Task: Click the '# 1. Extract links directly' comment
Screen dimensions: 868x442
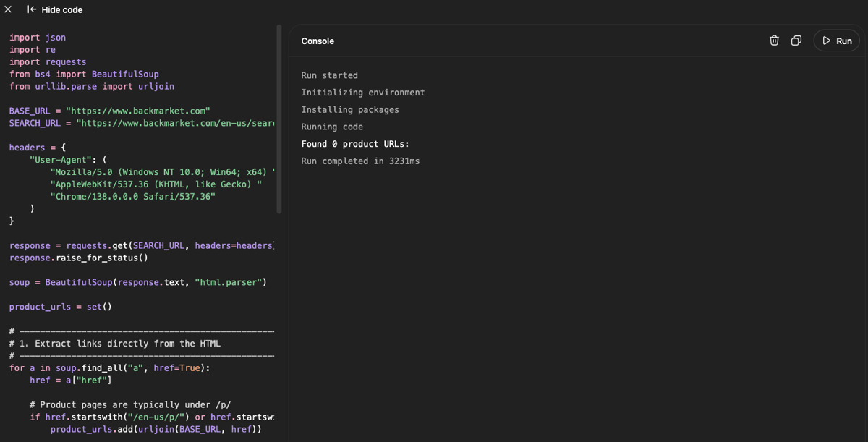Action: point(115,344)
